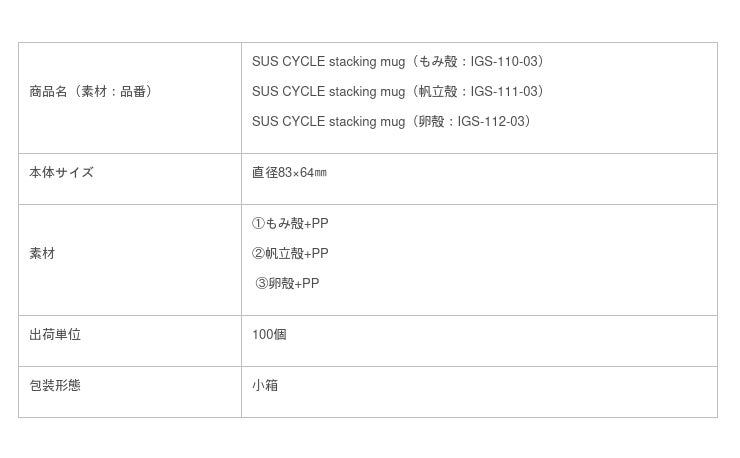
Task: Click the 素材 row label
Action: point(43,254)
